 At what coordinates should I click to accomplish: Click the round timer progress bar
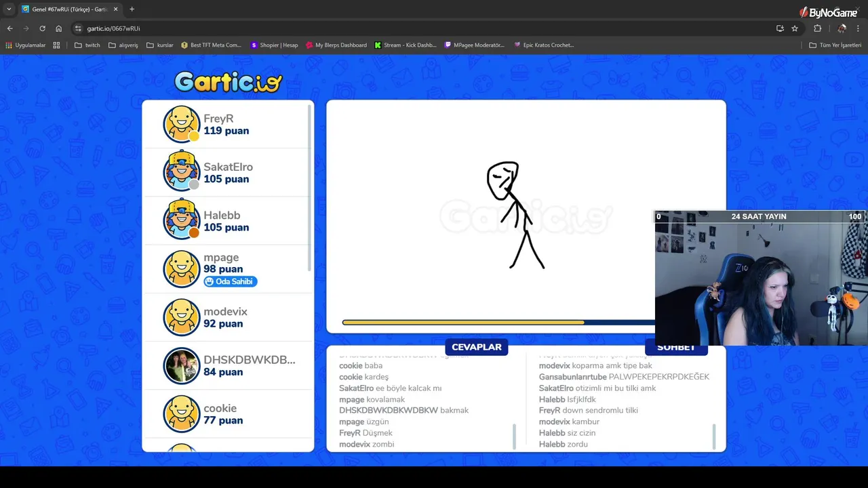(498, 323)
